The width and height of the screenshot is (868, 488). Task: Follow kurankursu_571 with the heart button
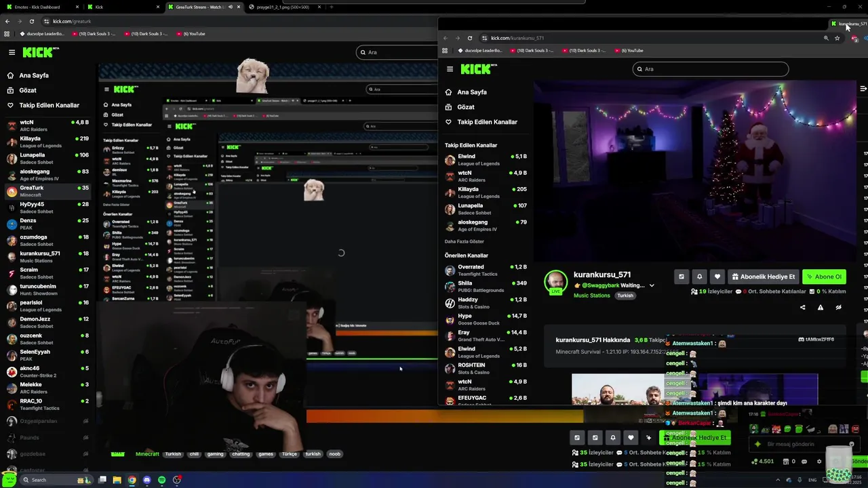[717, 277]
